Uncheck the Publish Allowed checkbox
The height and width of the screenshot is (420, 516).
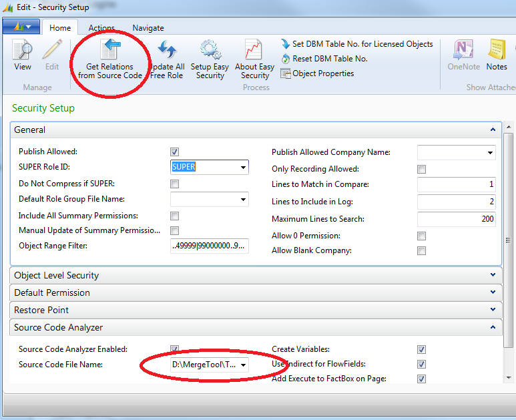tap(175, 152)
